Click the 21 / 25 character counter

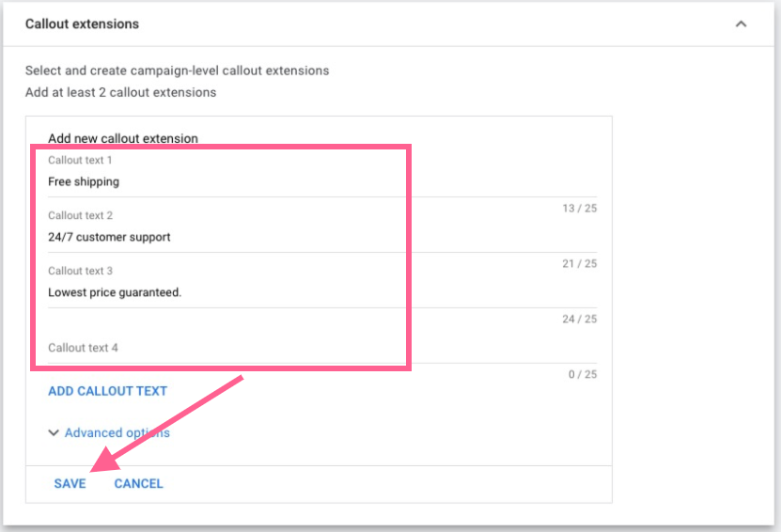point(579,264)
